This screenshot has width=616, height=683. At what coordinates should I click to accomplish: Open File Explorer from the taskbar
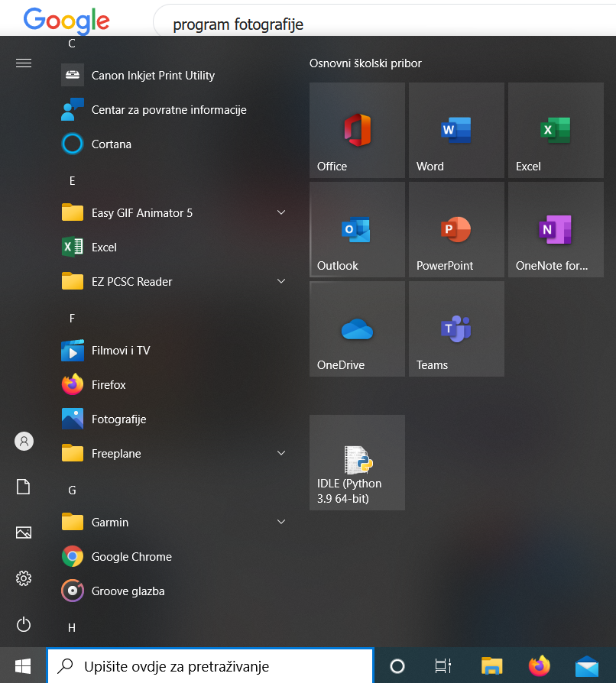tap(492, 666)
